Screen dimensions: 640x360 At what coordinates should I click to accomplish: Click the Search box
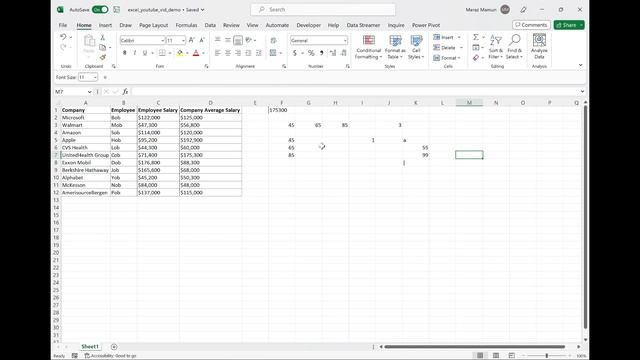click(x=323, y=9)
